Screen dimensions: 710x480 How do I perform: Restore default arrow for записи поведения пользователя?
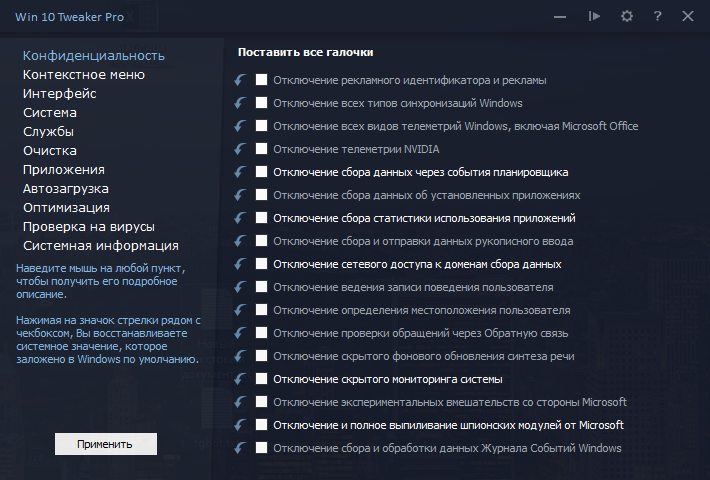[240, 287]
